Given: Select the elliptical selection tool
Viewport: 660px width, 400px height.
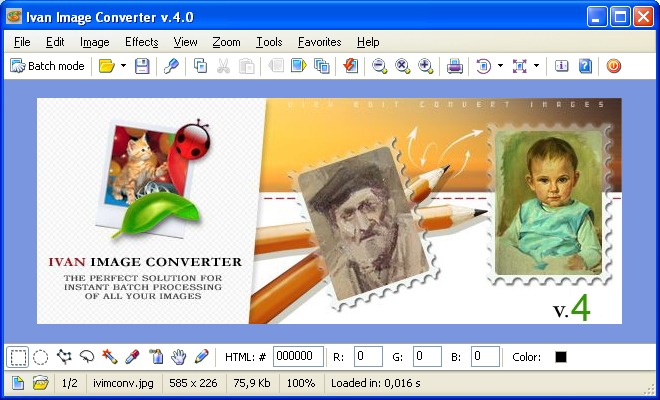Looking at the screenshot, I should point(40,357).
